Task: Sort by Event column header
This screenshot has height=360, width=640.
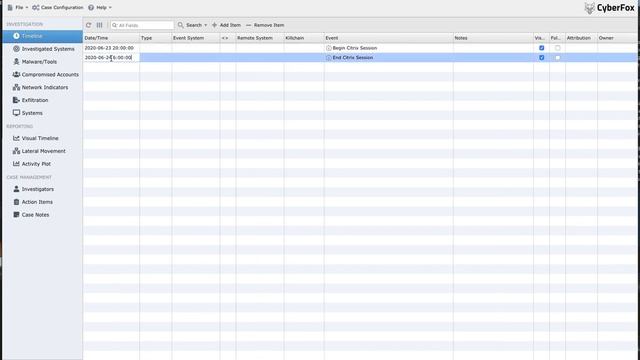Action: click(x=389, y=38)
